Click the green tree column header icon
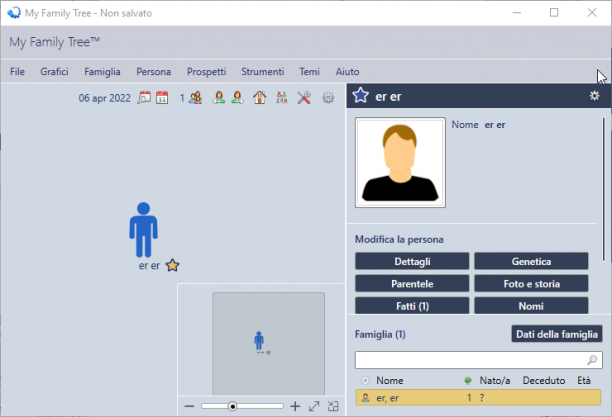612x417 pixels. coord(468,380)
